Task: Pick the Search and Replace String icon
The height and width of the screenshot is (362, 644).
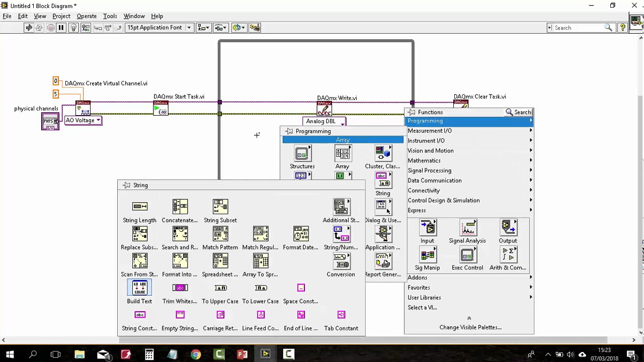Action: click(x=180, y=233)
